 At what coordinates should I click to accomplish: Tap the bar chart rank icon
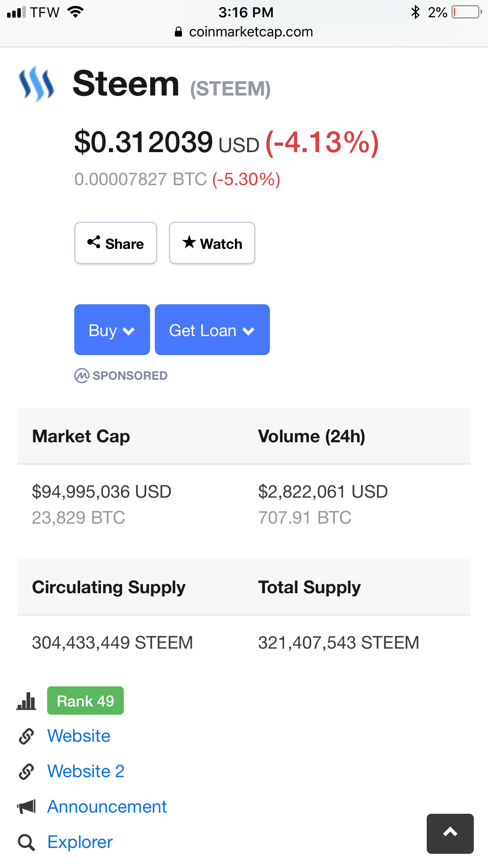pos(26,701)
